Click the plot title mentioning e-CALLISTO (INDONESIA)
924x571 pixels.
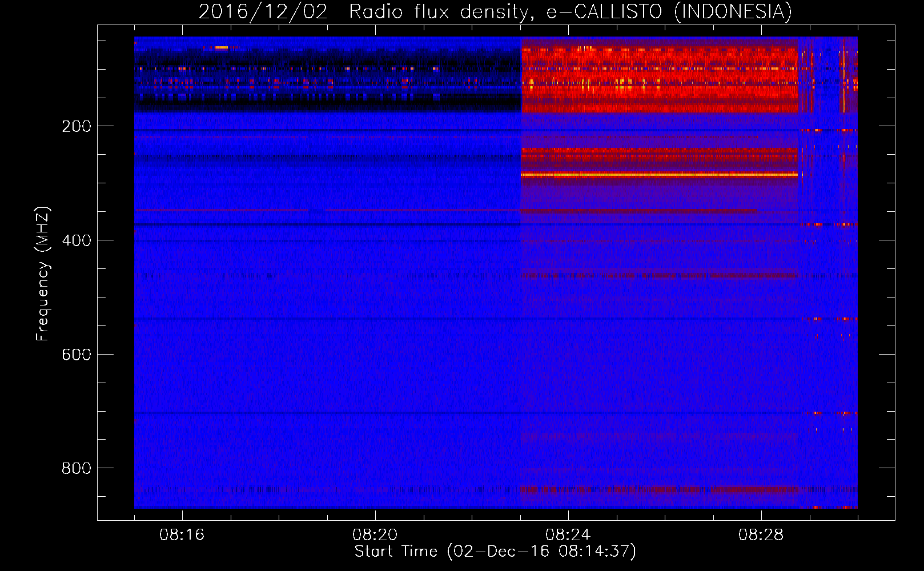click(495, 11)
